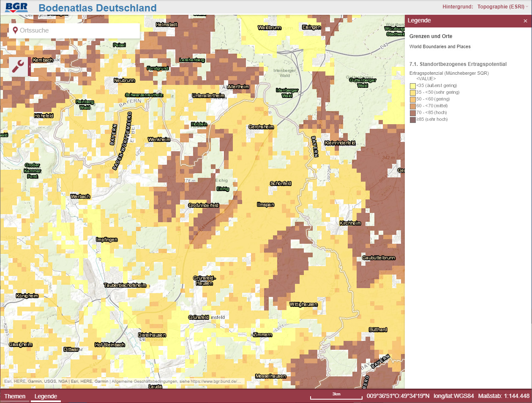Click the Eisingen map label
Image resolution: width=532 pixels, height=403 pixels.
[311, 27]
